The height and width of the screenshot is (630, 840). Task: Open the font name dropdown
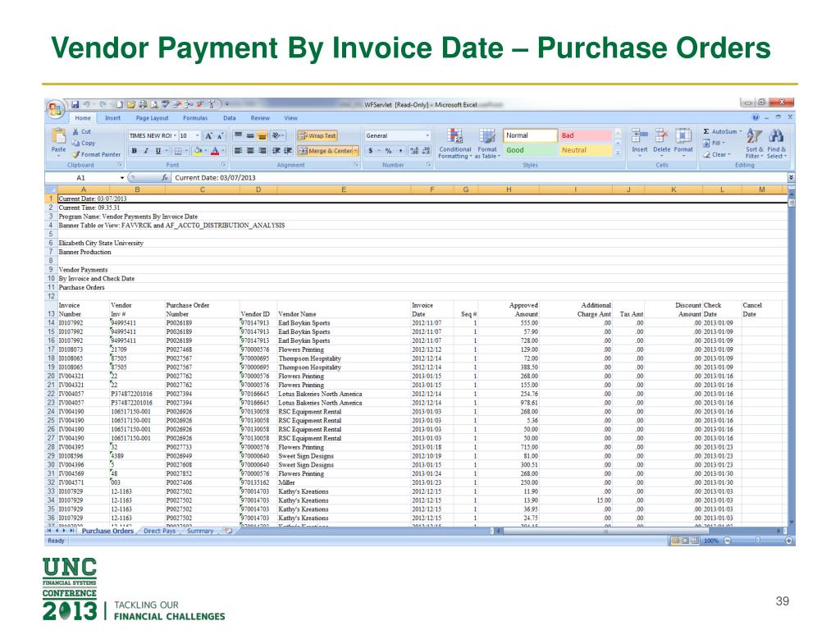pos(175,136)
